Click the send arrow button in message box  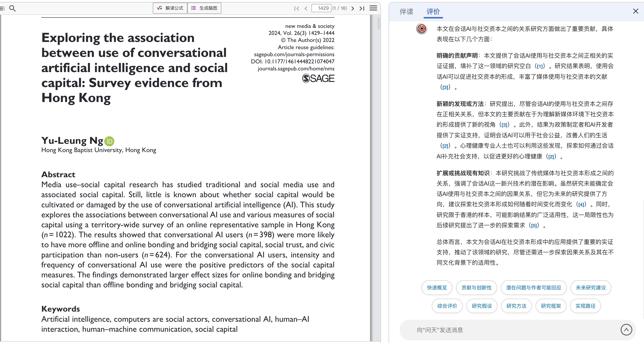pos(626,330)
